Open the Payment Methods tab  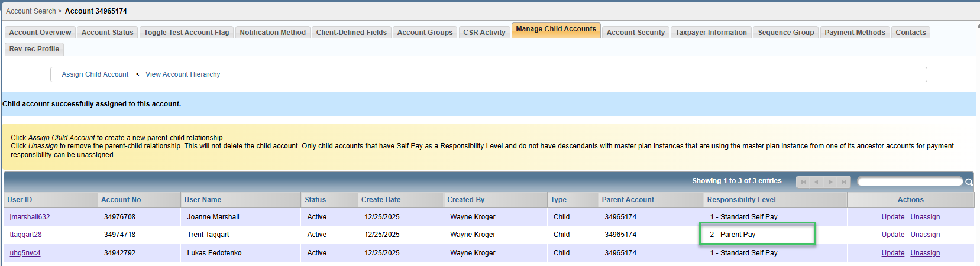point(855,33)
